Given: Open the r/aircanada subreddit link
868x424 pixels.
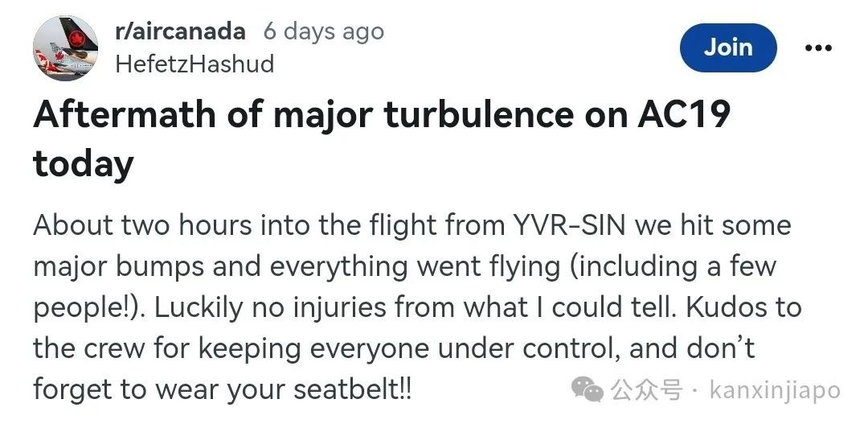Looking at the screenshot, I should (x=180, y=31).
